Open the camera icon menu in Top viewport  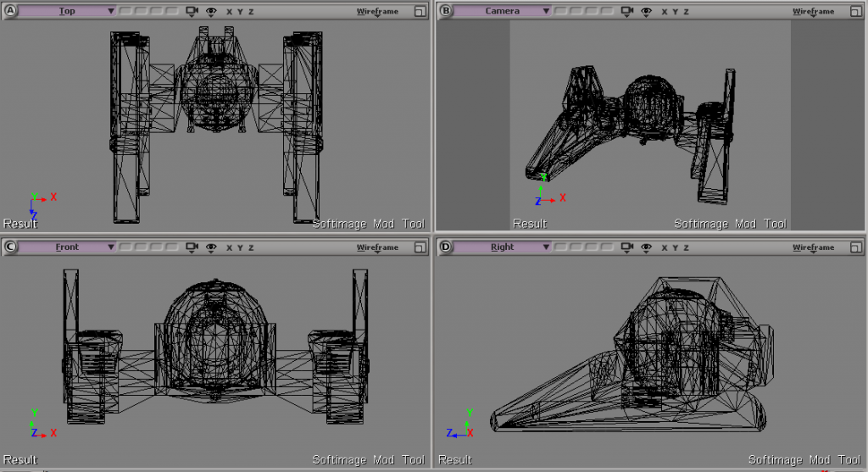click(x=192, y=12)
